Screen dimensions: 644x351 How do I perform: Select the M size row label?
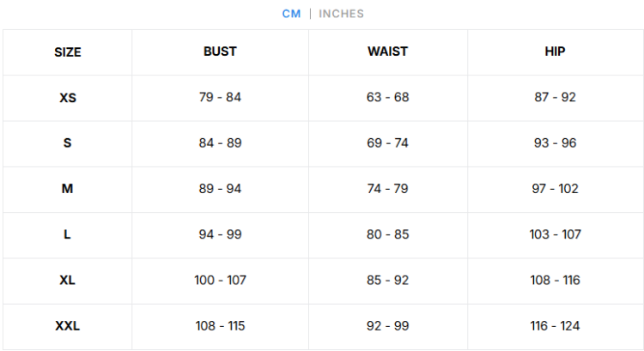[67, 189]
